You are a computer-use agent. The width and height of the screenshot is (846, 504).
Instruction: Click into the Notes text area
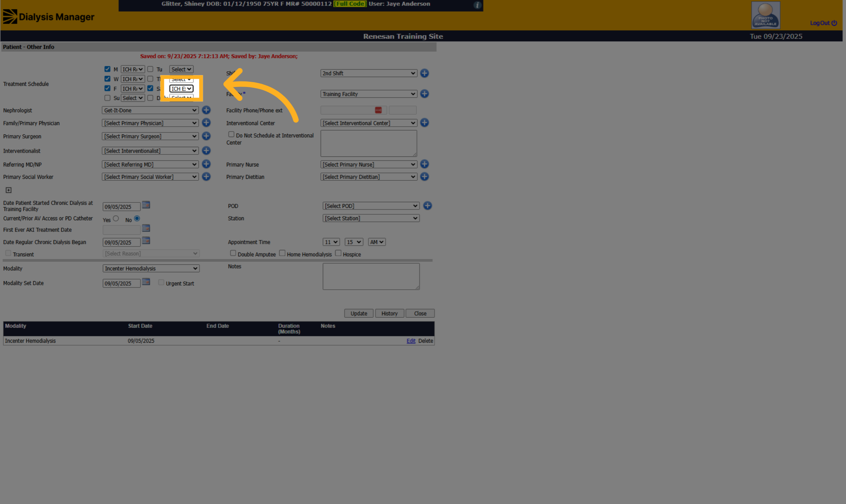[x=371, y=276]
